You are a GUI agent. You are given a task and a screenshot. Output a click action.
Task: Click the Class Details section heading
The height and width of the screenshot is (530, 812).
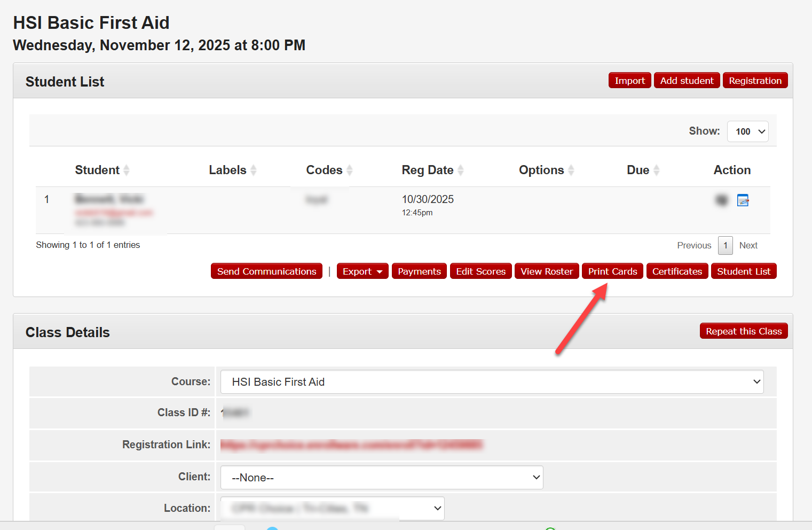coord(68,332)
